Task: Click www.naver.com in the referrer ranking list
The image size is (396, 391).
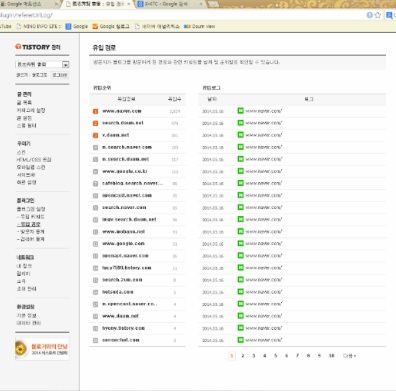Action: pos(122,111)
